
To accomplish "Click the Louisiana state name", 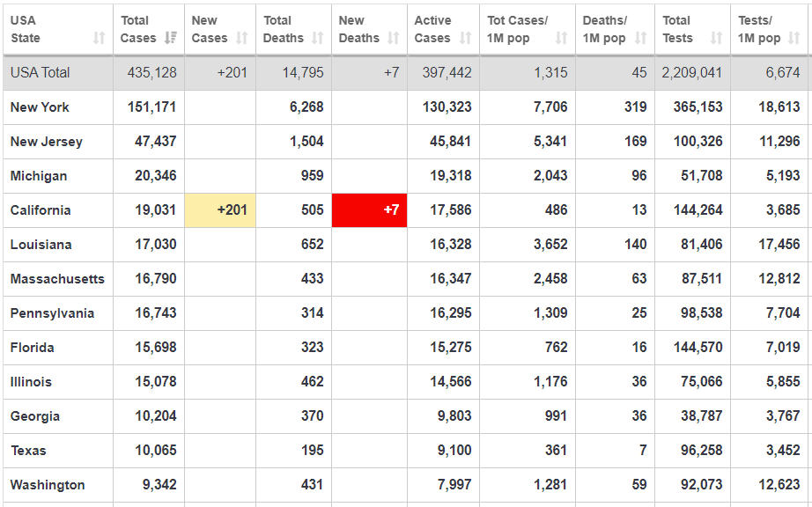I will click(41, 244).
